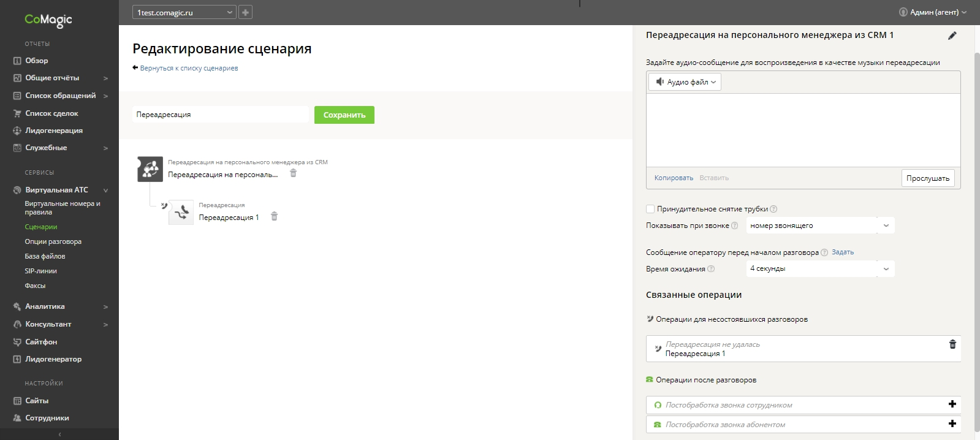Open the Опции разговора menu item
Image resolution: width=980 pixels, height=440 pixels.
click(53, 241)
